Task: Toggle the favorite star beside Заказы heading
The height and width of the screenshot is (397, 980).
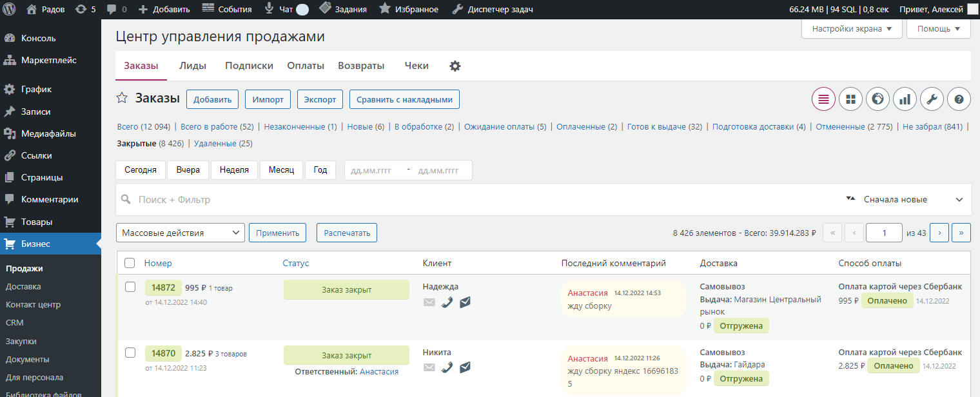Action: (x=122, y=99)
